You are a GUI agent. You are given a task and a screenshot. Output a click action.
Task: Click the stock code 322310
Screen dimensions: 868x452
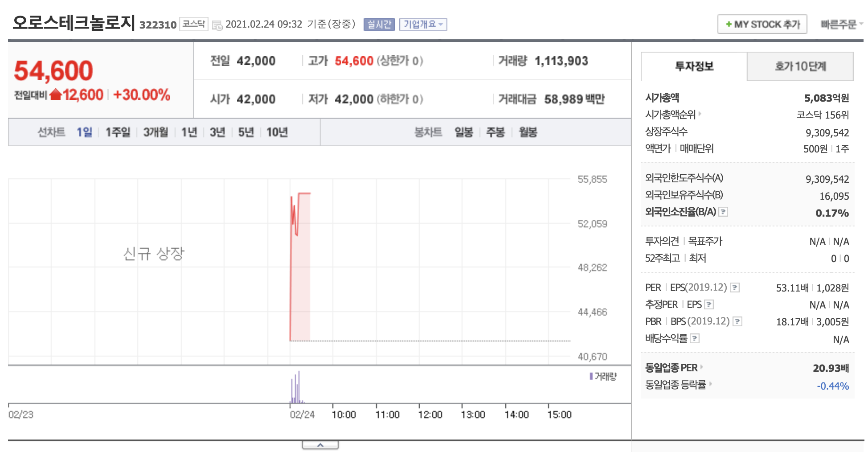pyautogui.click(x=158, y=25)
